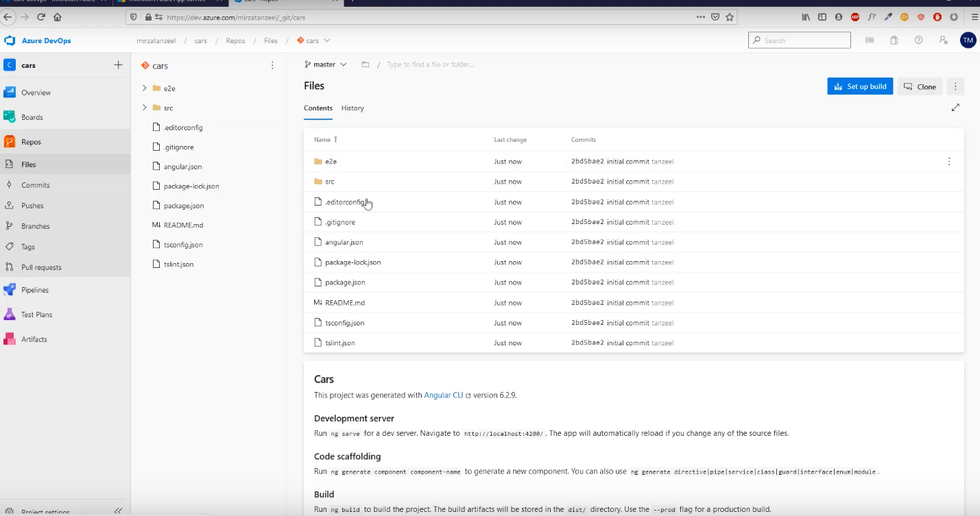Screen dimensions: 980x516
Task: Click the Clone button
Action: (920, 86)
